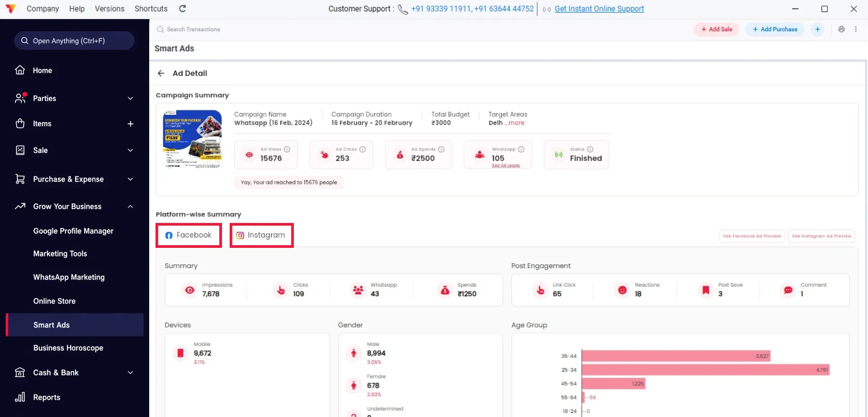The image size is (868, 417).
Task: Click the Add Sale button
Action: 717,29
